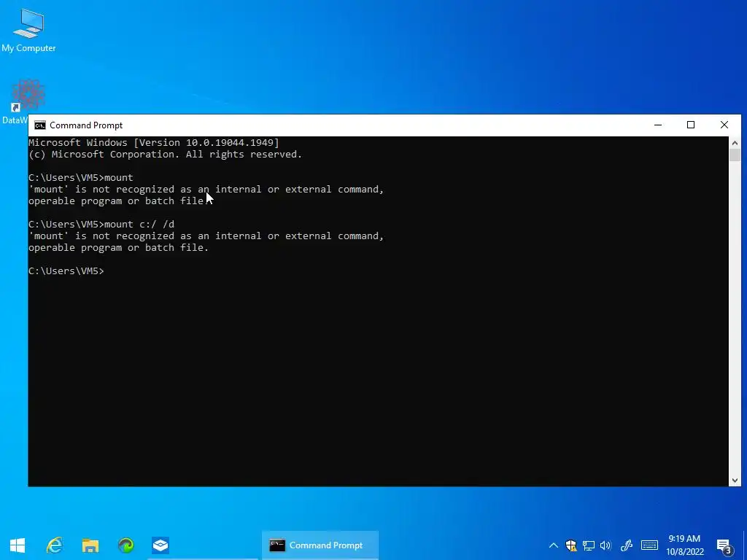Minimize the Command Prompt window
747x560 pixels.
[x=658, y=125]
